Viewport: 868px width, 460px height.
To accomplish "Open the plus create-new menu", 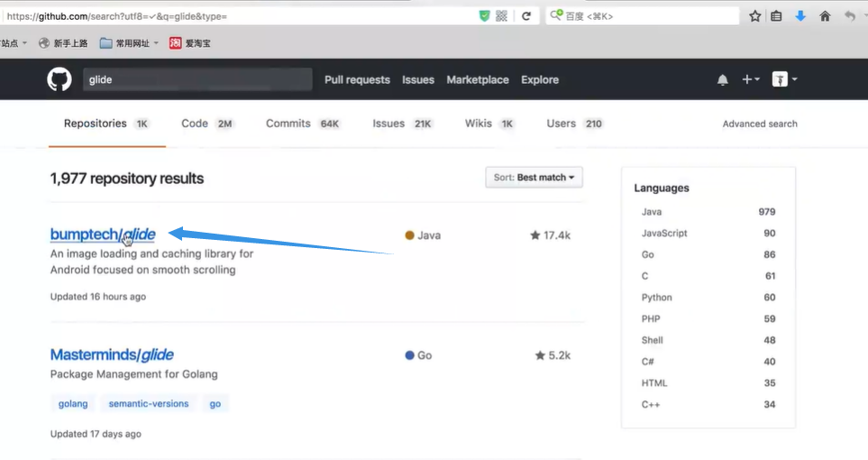I will tap(751, 79).
